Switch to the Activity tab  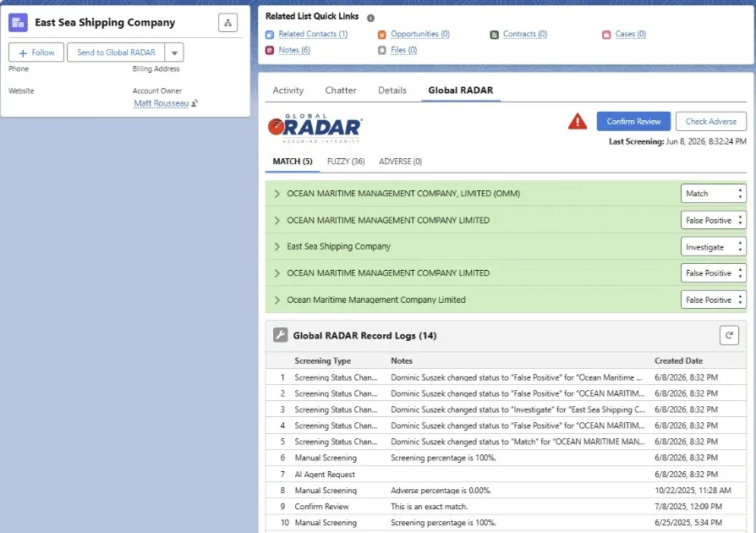(288, 91)
